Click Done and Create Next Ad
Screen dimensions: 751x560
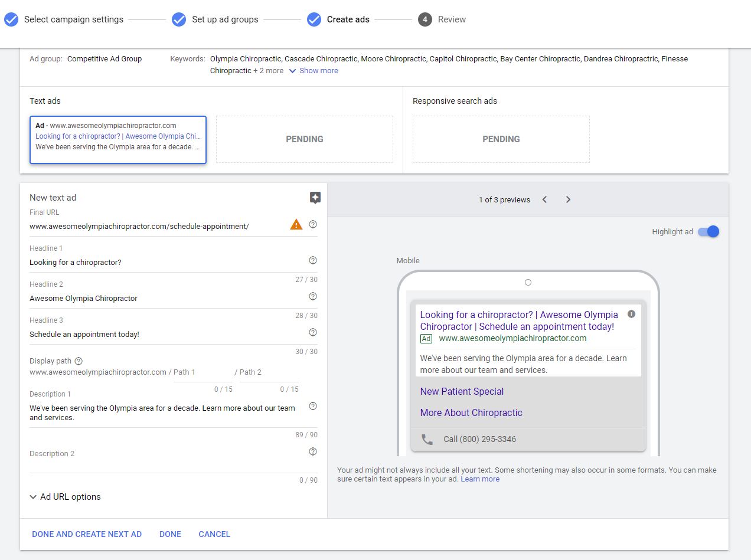[87, 534]
